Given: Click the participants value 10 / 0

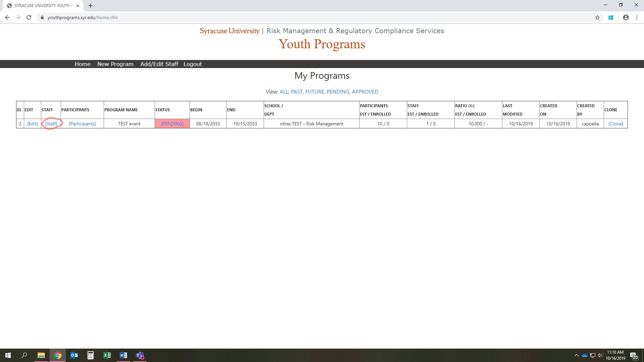Looking at the screenshot, I should coord(383,124).
